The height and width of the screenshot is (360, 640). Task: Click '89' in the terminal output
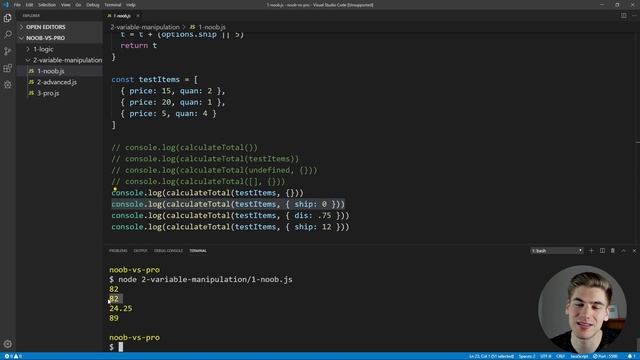(x=114, y=318)
